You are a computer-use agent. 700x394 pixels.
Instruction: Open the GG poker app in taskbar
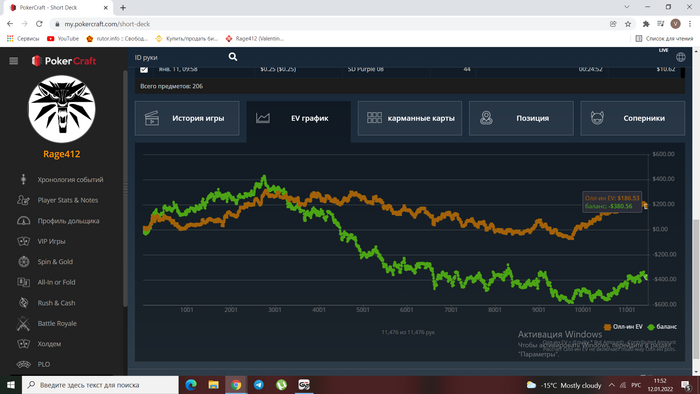304,385
